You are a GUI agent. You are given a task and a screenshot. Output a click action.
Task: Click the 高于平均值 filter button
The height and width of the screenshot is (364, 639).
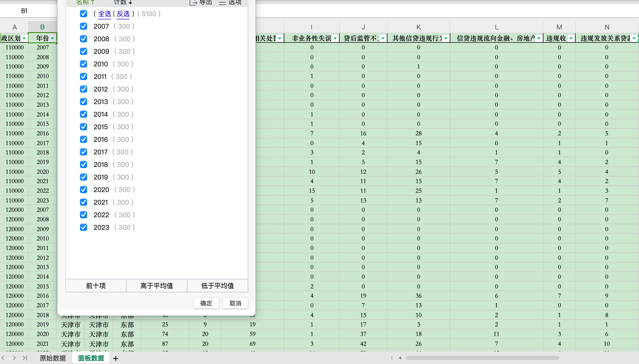[156, 286]
